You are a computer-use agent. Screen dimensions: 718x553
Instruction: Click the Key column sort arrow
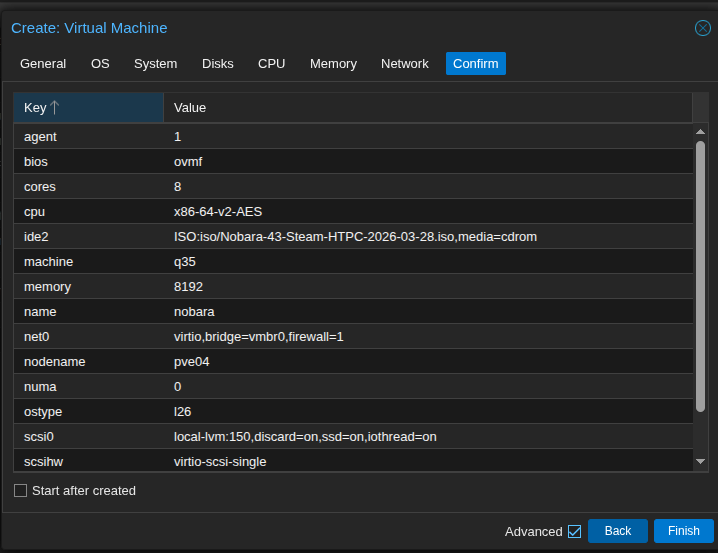point(55,107)
